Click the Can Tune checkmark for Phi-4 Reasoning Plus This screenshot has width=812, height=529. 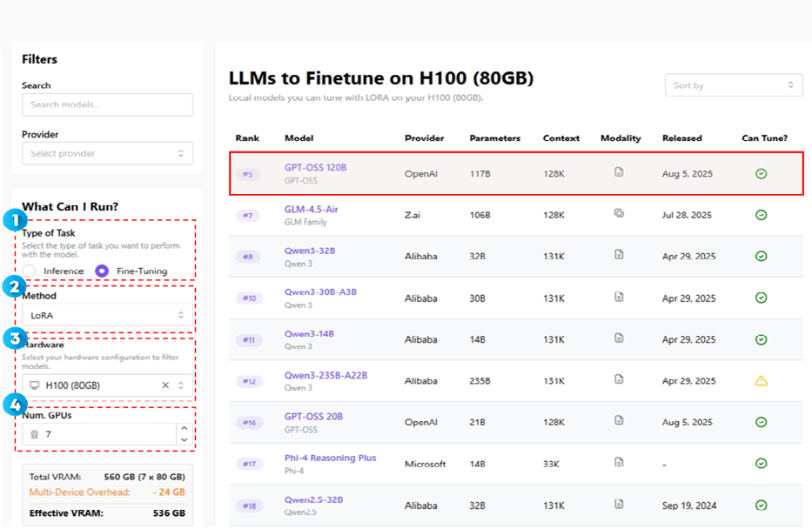(x=761, y=464)
